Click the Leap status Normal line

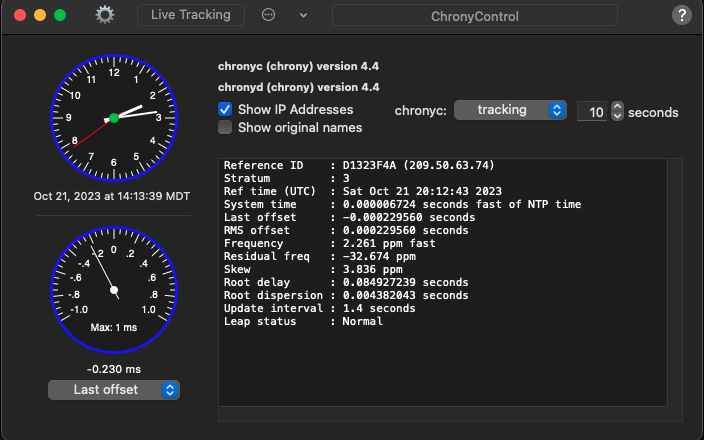pyautogui.click(x=303, y=321)
